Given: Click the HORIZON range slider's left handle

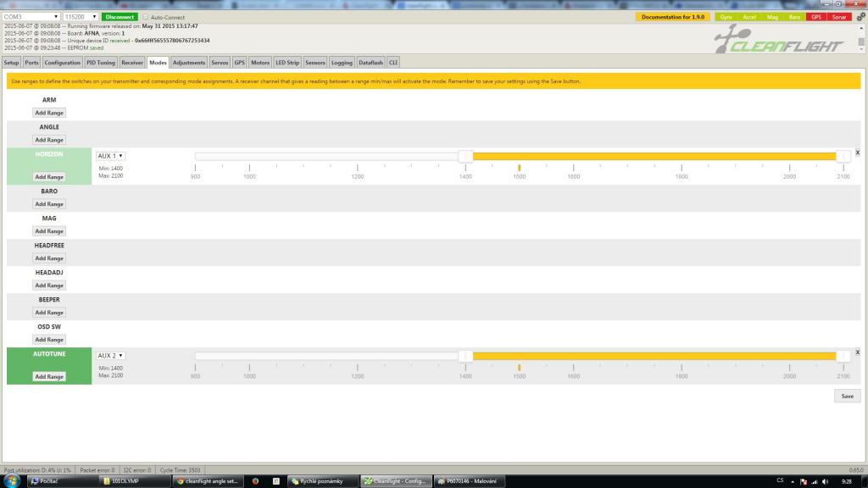Looking at the screenshot, I should (465, 156).
